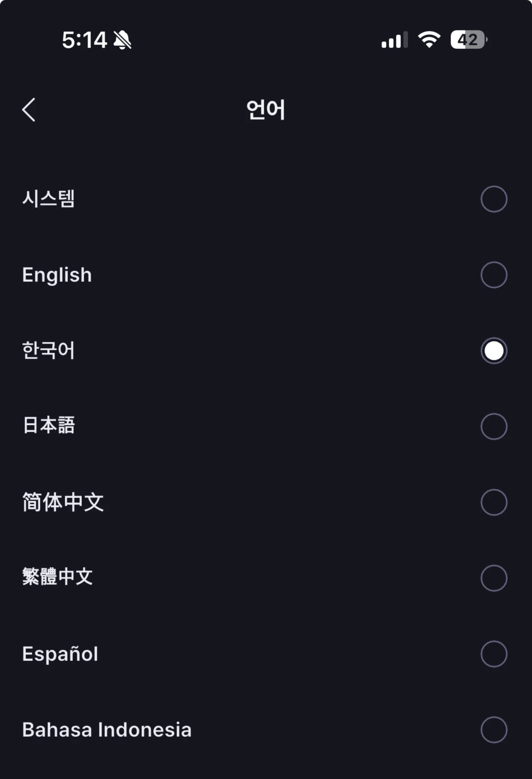The width and height of the screenshot is (532, 779).
Task: Select the 简体中文 radio button
Action: [x=494, y=502]
